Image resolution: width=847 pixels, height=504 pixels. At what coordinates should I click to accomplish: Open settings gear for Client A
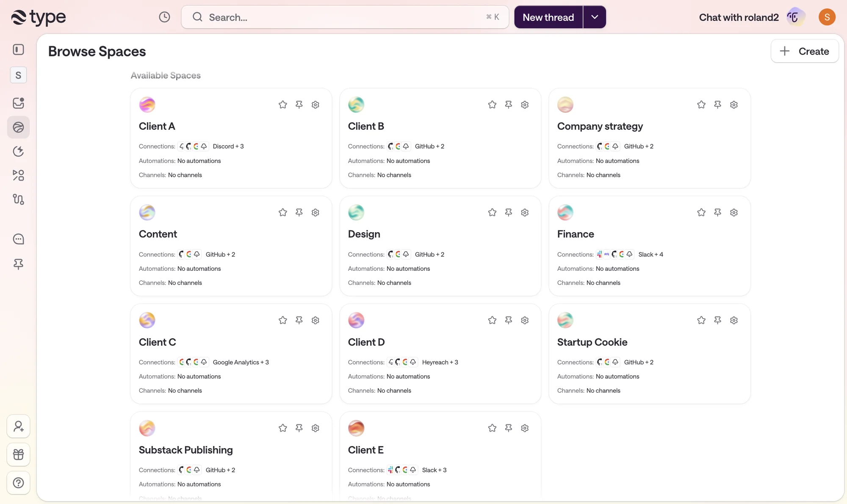coord(316,105)
